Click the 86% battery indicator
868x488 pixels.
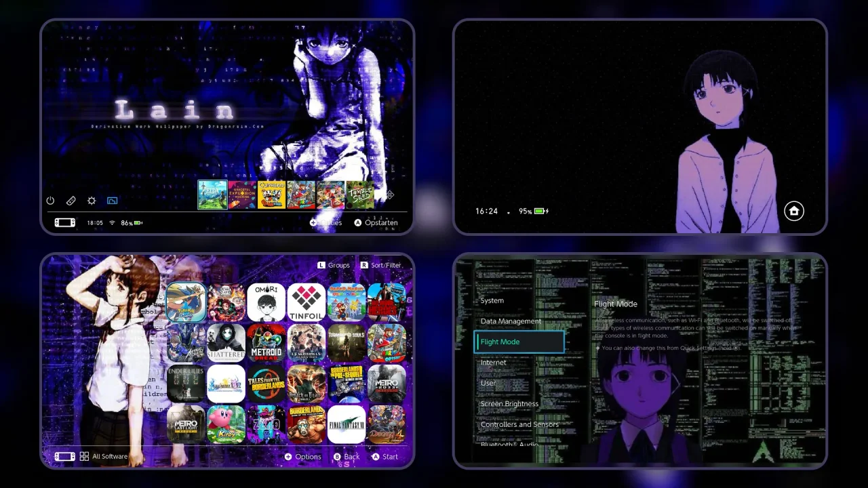click(132, 222)
